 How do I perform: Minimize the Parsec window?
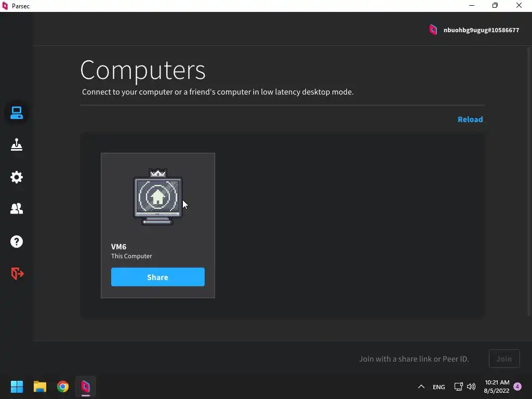472,6
